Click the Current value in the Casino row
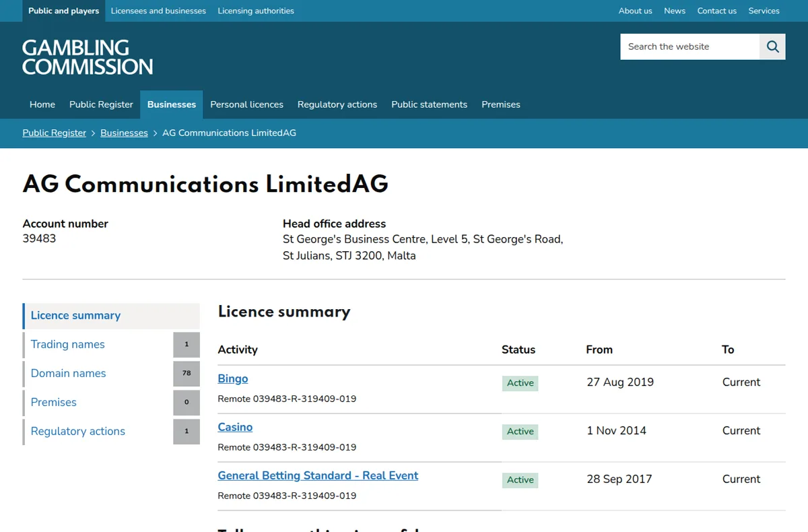Image resolution: width=808 pixels, height=532 pixels. (741, 430)
